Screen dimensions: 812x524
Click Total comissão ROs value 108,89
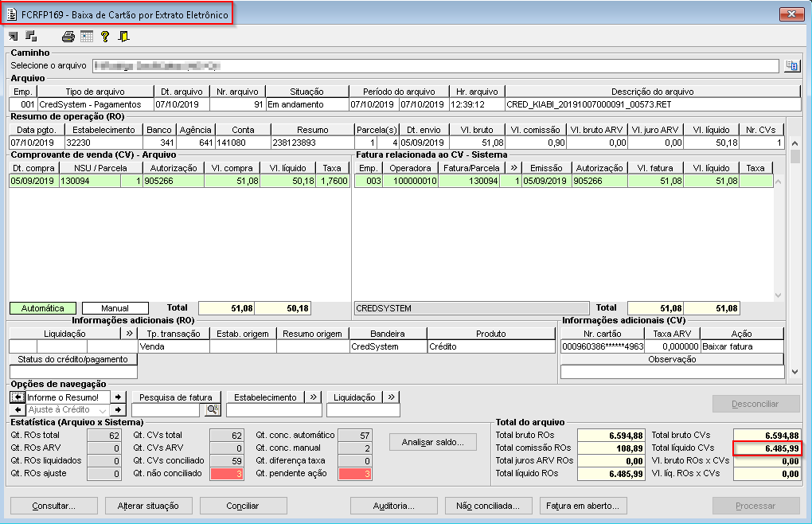(x=611, y=448)
